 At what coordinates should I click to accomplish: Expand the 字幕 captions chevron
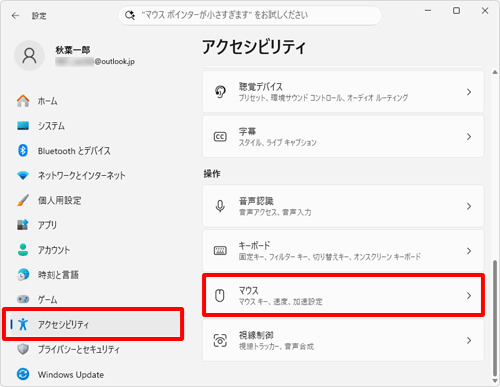(x=469, y=136)
